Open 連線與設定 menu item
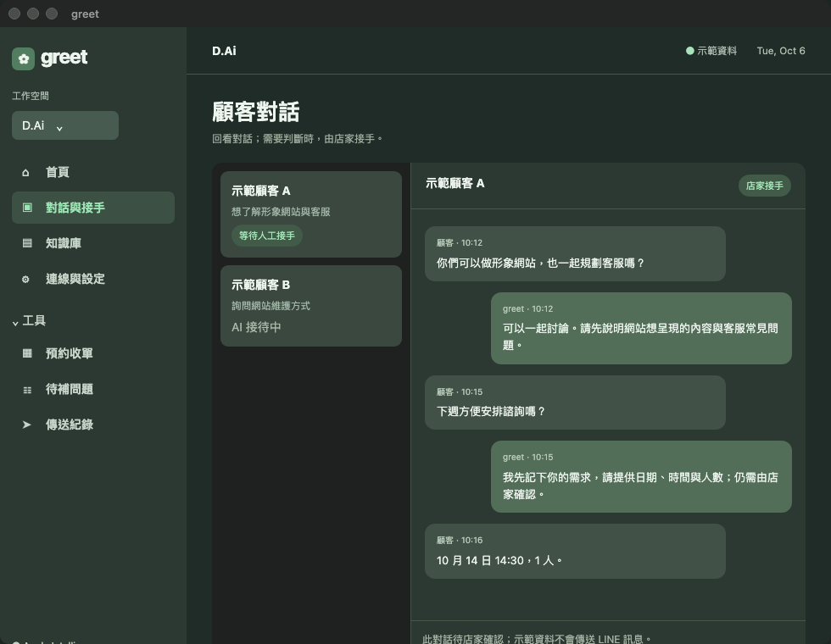This screenshot has width=831, height=644. click(93, 279)
